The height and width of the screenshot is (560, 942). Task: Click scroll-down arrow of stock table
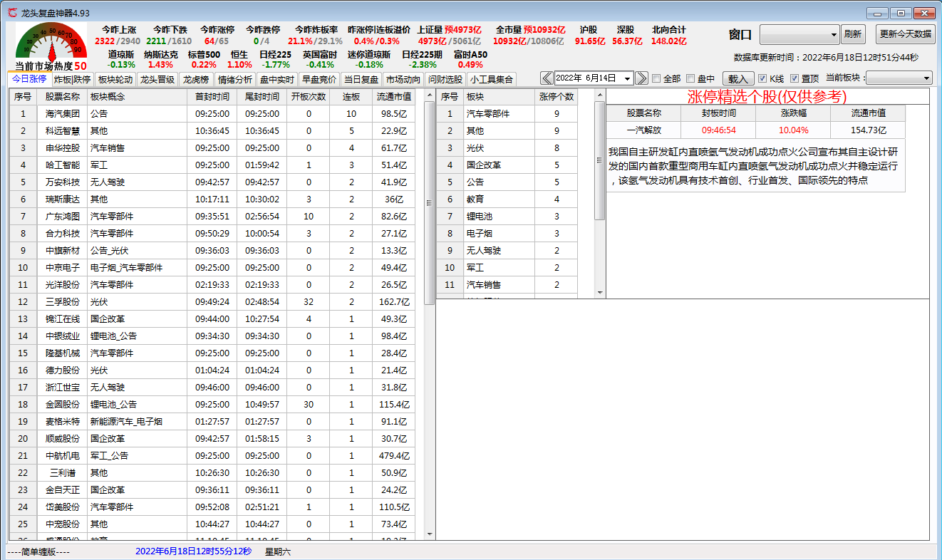click(x=429, y=534)
